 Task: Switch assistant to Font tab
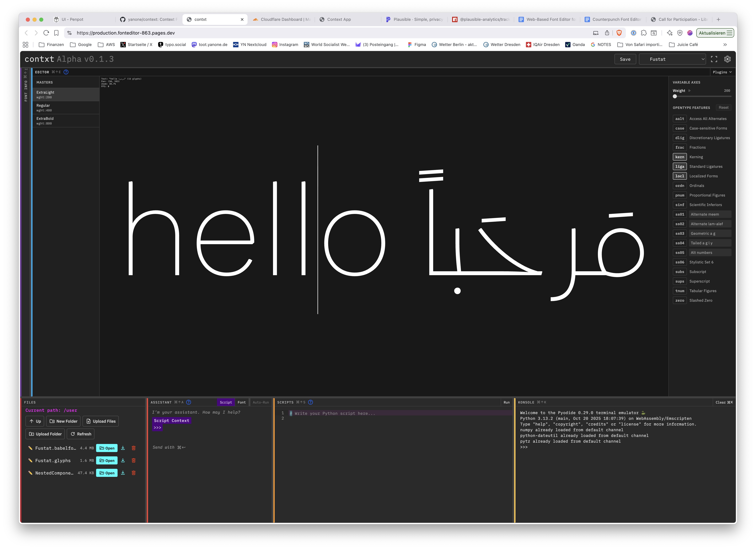241,402
